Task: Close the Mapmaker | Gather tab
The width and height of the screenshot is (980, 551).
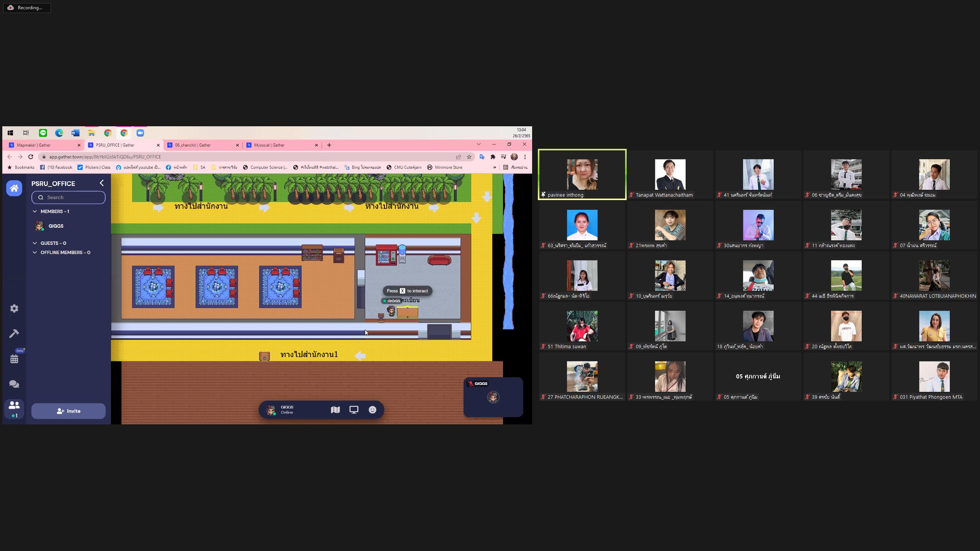Action: (x=79, y=145)
